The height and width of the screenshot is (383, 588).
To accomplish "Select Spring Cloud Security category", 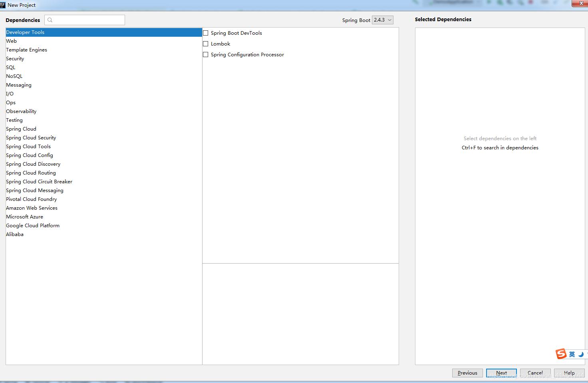I will click(x=104, y=138).
